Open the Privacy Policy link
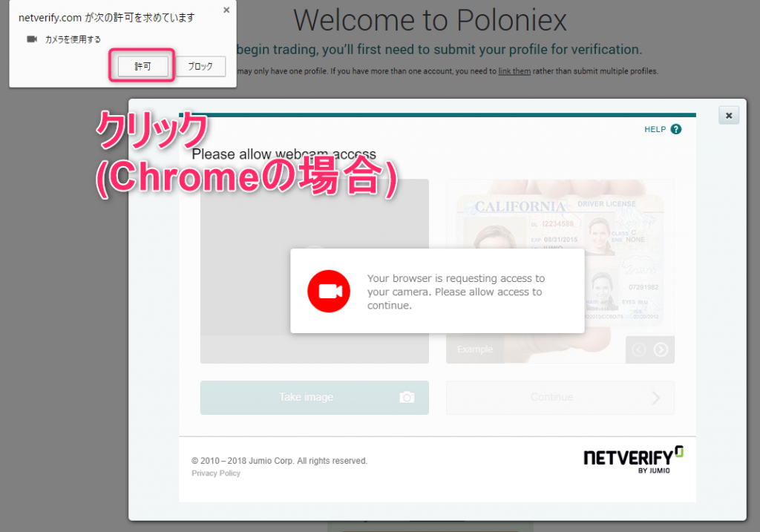The width and height of the screenshot is (760, 532). pyautogui.click(x=216, y=473)
